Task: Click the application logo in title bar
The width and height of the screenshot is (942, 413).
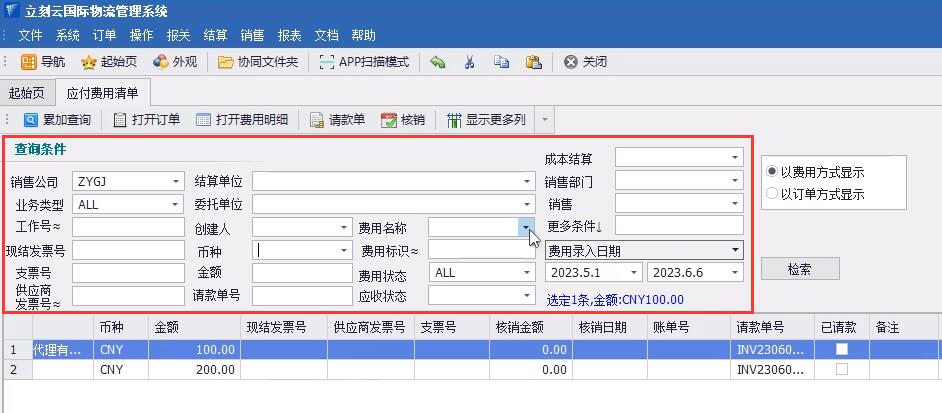Action: pos(11,11)
